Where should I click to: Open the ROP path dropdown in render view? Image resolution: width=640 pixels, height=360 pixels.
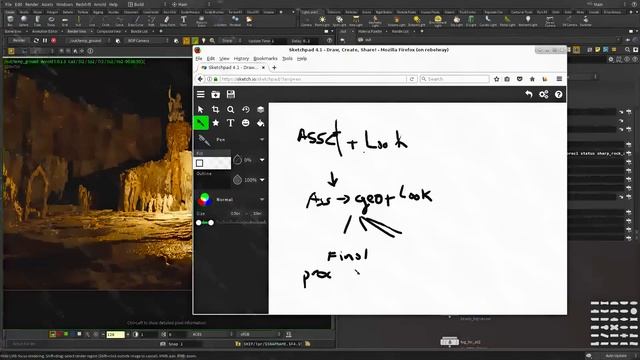point(89,40)
